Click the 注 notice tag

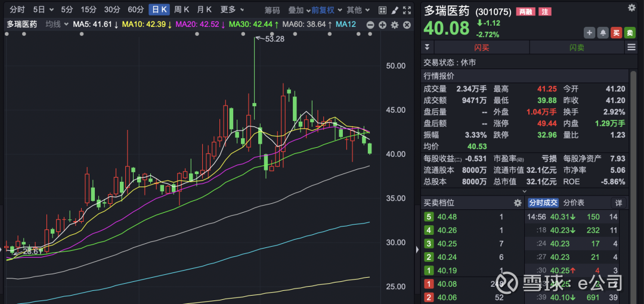pyautogui.click(x=544, y=12)
